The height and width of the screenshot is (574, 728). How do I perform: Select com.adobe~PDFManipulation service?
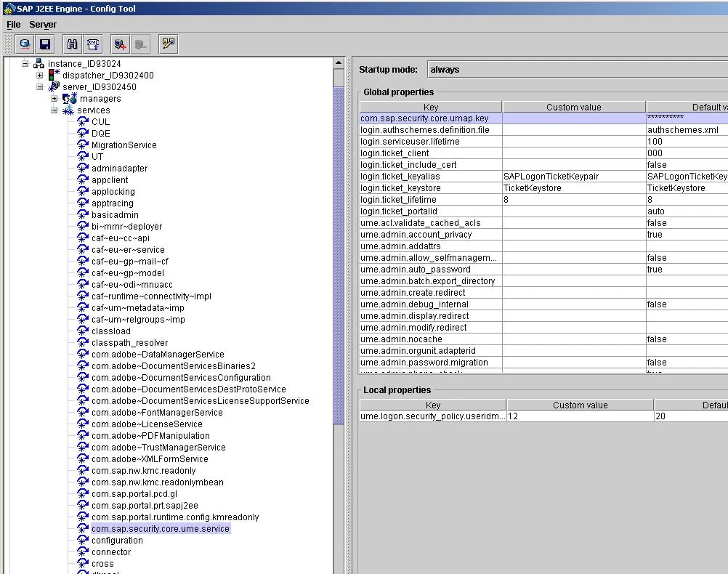(x=150, y=435)
